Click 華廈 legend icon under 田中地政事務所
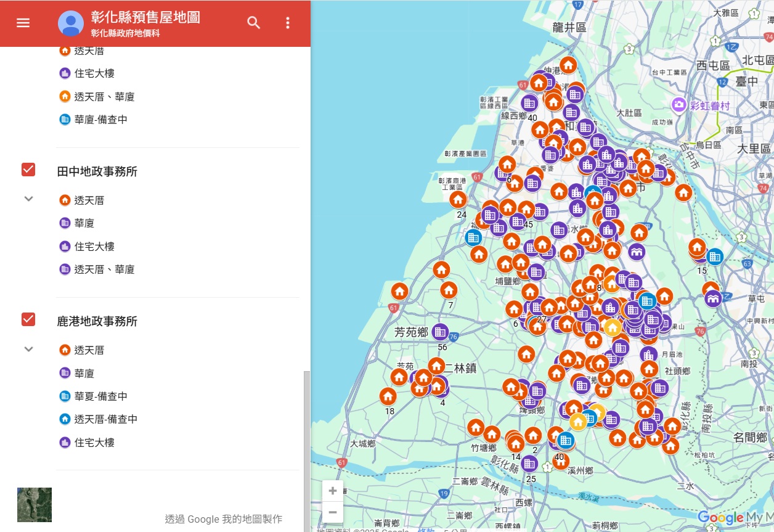Viewport: 774px width, 532px height. click(x=65, y=223)
